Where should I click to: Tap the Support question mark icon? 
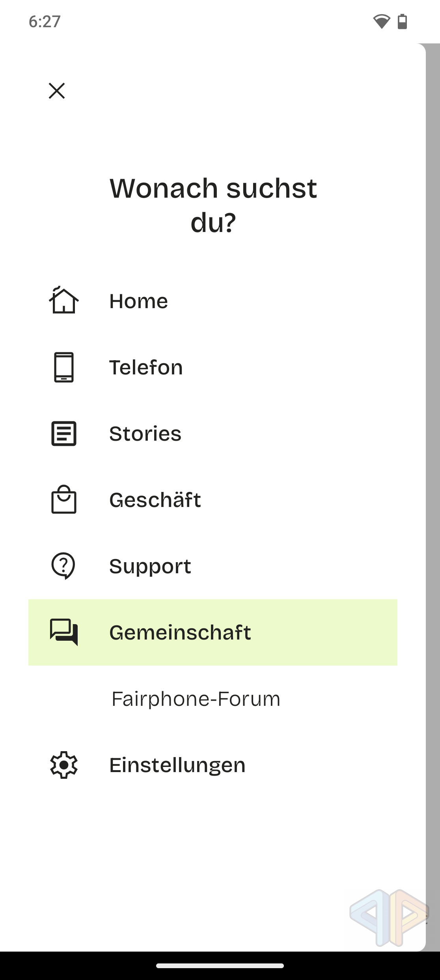pyautogui.click(x=63, y=566)
